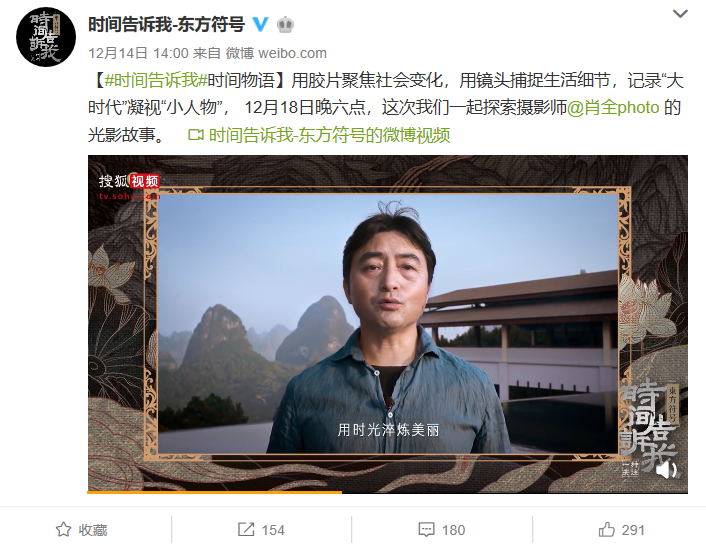
Task: Click the video camera icon before link
Action: 195,135
